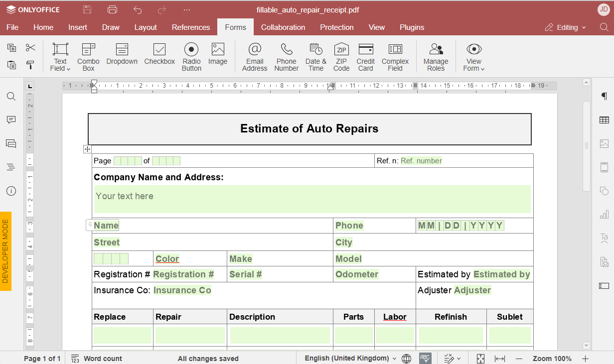This screenshot has height=364, width=614.
Task: Insert a Checkbox form field
Action: click(x=159, y=54)
